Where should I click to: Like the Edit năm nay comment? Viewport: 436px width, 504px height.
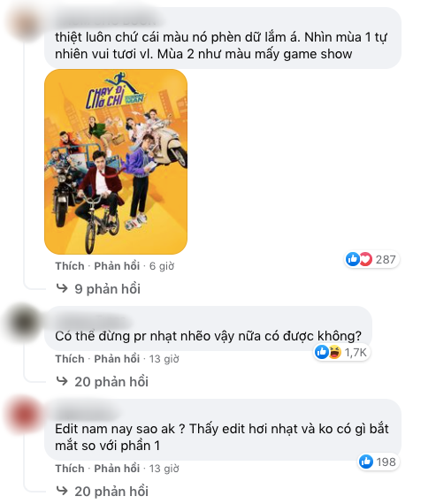click(70, 469)
